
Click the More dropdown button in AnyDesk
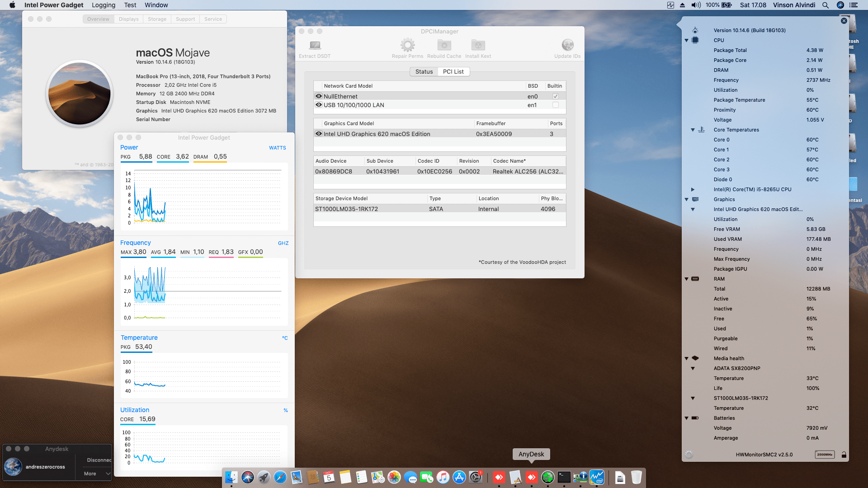pos(94,473)
